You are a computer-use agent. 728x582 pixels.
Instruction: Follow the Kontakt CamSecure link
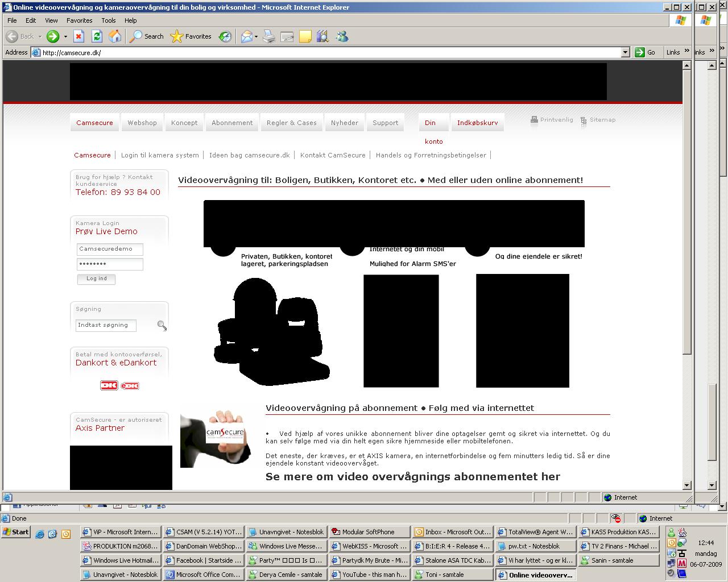point(333,155)
